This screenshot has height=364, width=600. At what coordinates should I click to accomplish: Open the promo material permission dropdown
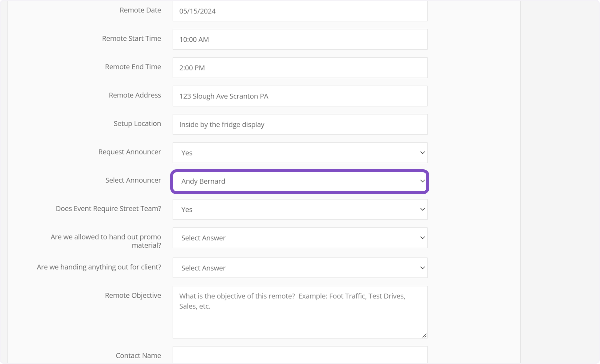point(300,238)
